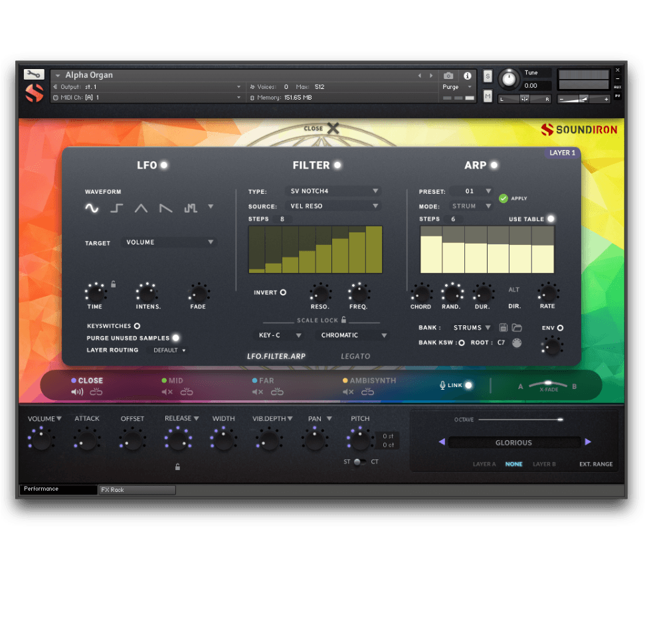Open the LFO TARGET dropdown
This screenshot has width=645, height=644.
click(169, 242)
